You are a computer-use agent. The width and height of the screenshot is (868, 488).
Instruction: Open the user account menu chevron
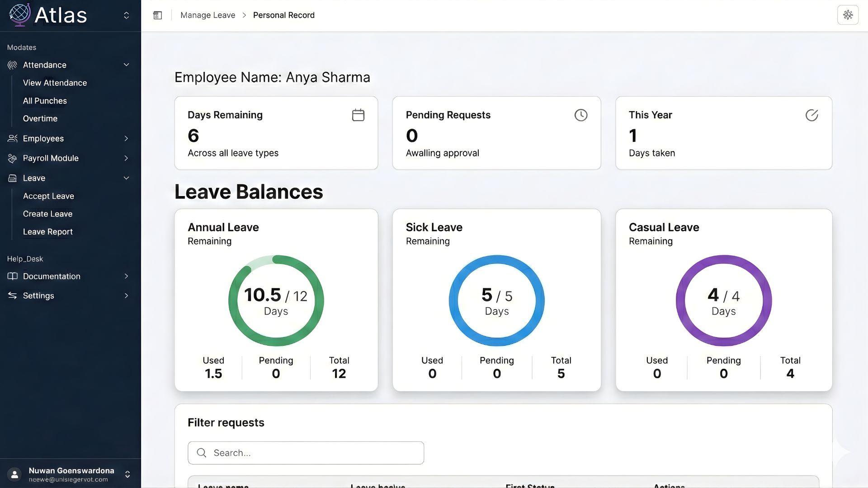127,474
